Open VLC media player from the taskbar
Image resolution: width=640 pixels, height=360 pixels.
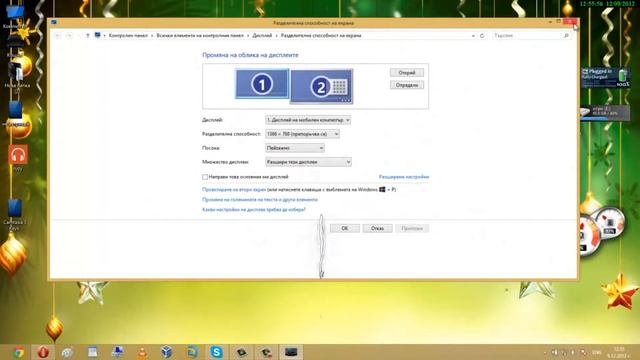142,352
